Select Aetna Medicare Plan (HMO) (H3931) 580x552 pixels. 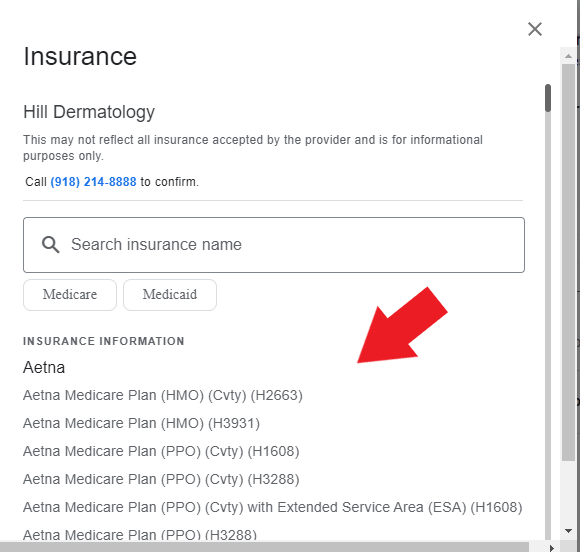tap(141, 423)
